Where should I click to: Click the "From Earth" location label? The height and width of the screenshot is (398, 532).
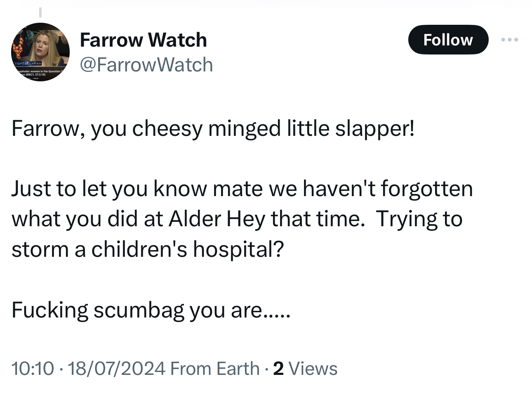point(215,368)
